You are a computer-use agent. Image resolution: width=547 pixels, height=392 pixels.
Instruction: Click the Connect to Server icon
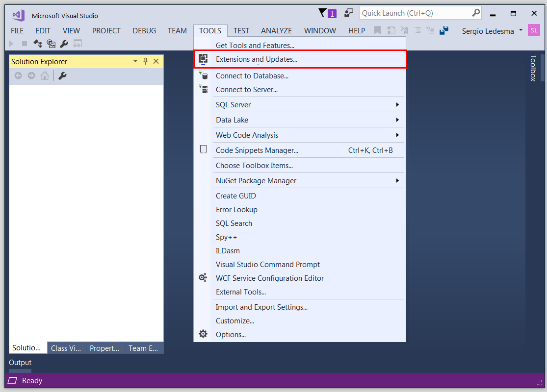pos(204,89)
